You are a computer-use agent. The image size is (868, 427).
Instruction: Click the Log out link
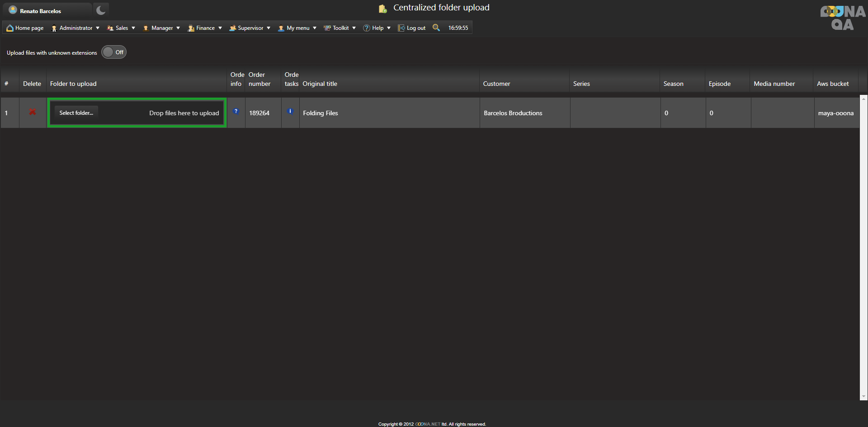(412, 28)
